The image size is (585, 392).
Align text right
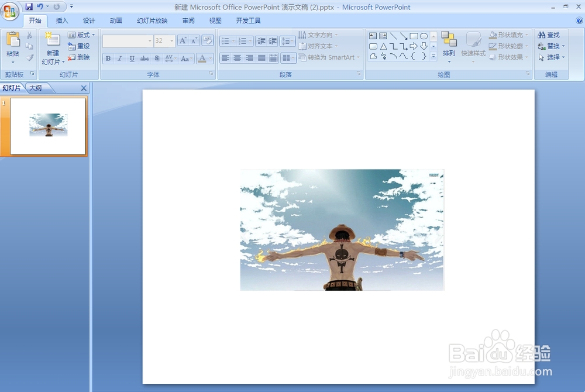[x=249, y=58]
